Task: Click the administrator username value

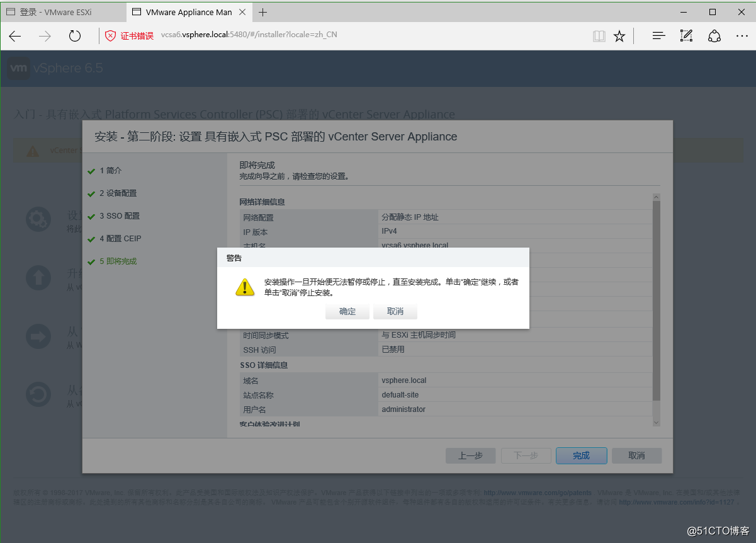Action: tap(403, 409)
